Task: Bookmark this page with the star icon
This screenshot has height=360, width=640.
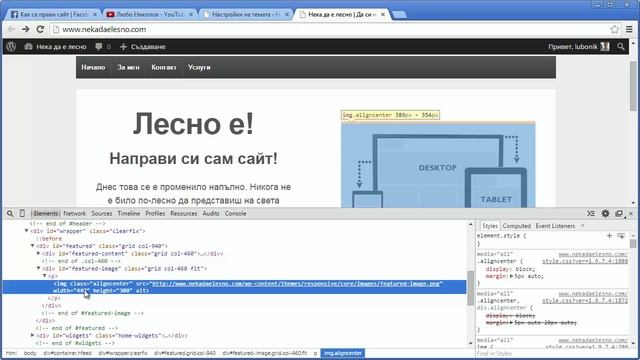Action: (615, 29)
